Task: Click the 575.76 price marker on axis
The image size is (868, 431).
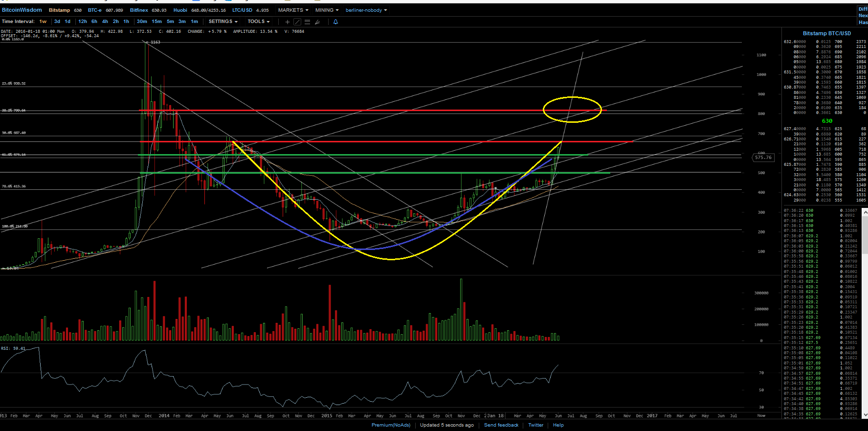Action: 763,158
